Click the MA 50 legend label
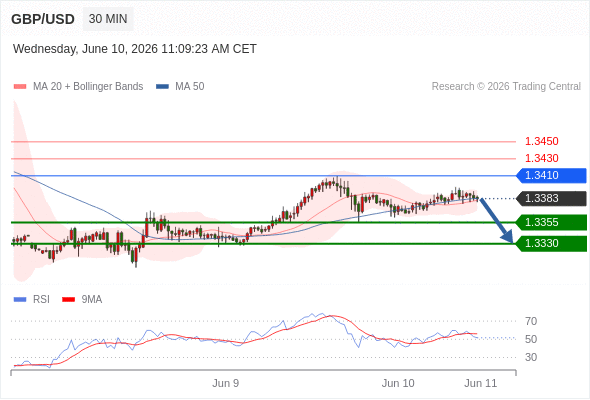The image size is (590, 400). pyautogui.click(x=190, y=87)
